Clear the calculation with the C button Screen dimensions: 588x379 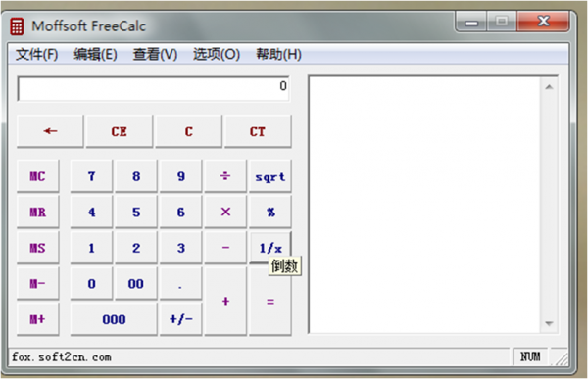click(188, 131)
